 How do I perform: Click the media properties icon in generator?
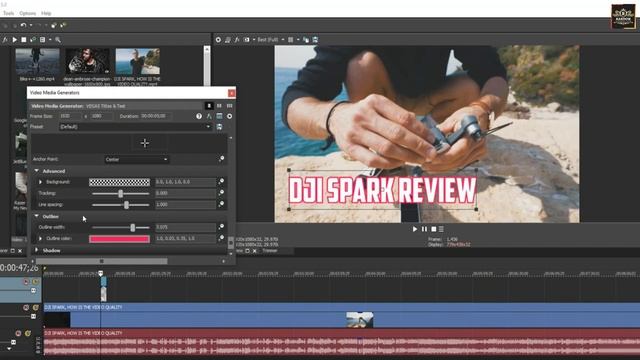[219, 116]
